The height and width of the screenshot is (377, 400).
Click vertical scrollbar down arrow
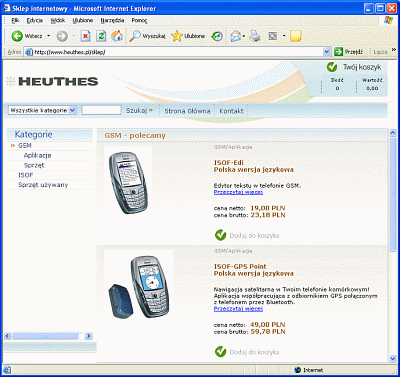coord(392,358)
